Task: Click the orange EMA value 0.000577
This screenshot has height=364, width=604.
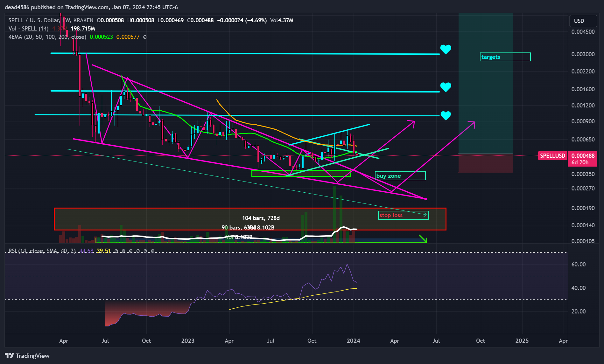Action: point(128,37)
